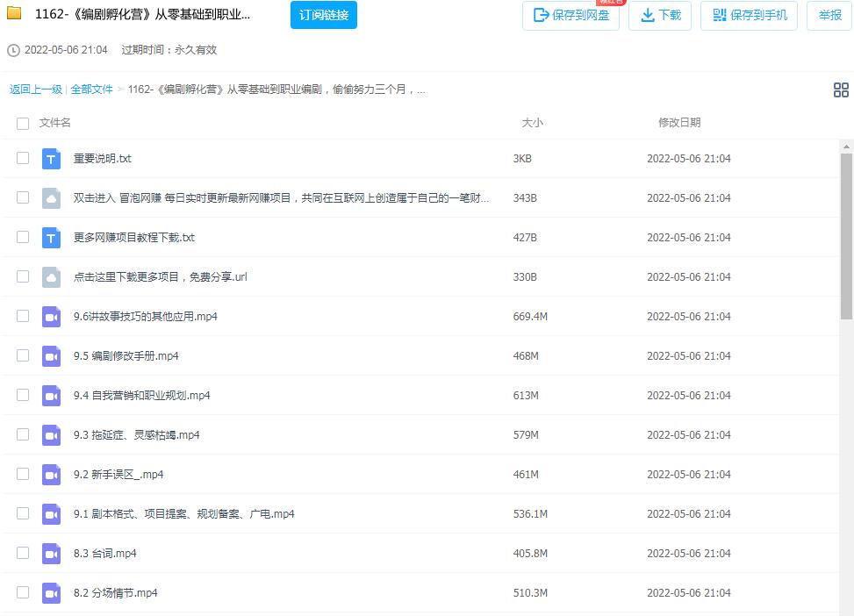Click the clock icon next to the share time

point(13,51)
